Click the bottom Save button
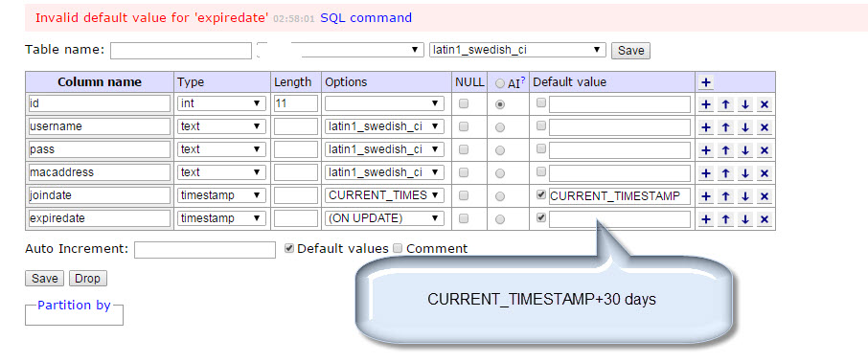 44,279
